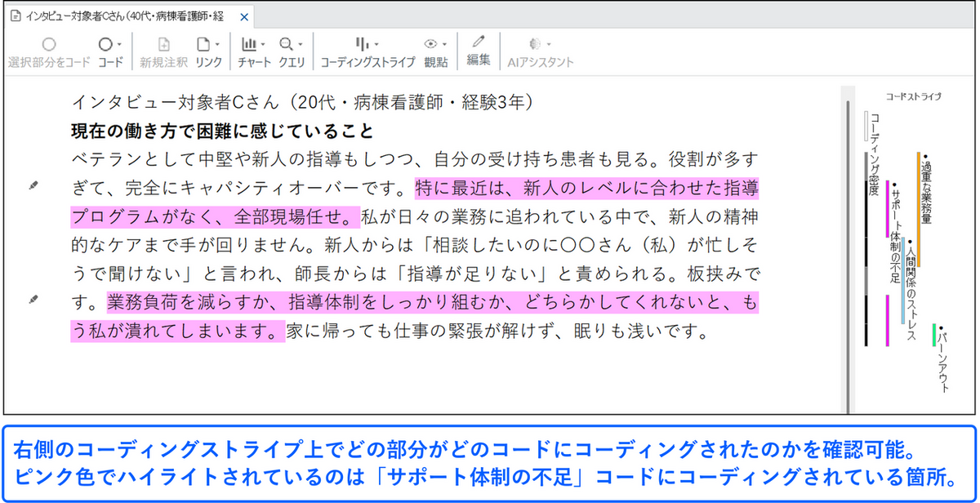Open the クエリ magnifier tool

tap(287, 44)
